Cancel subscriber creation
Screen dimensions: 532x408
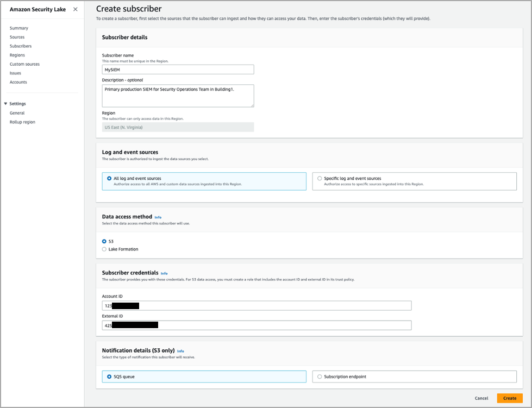point(481,398)
